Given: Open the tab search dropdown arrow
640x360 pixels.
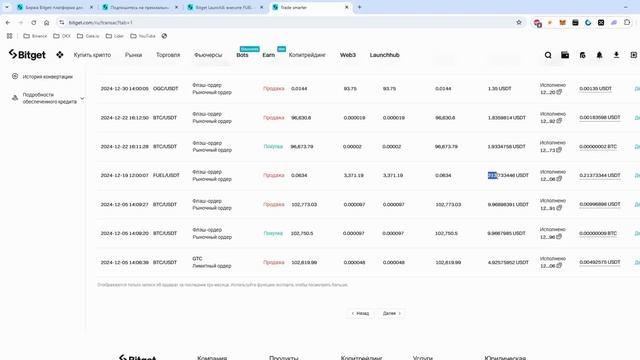Looking at the screenshot, I should pyautogui.click(x=7, y=7).
